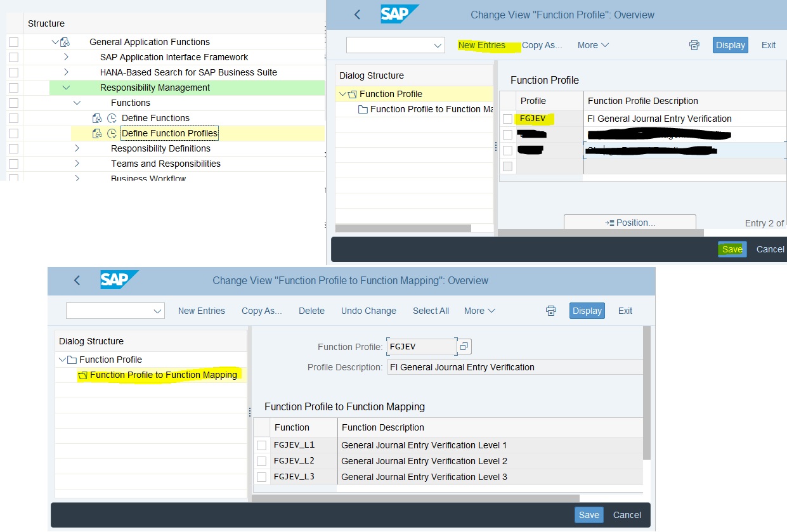
Task: Check the FGJEV_L1 function row checkbox
Action: click(261, 445)
